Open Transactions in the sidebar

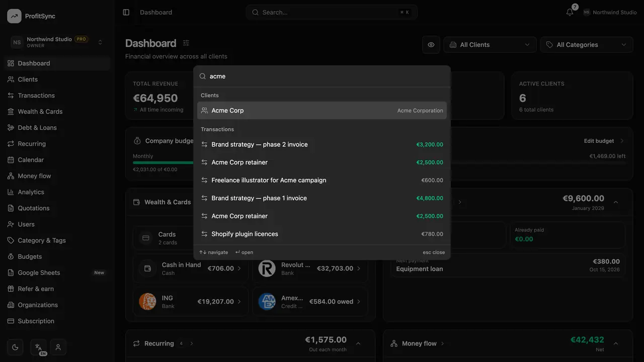(x=57, y=96)
